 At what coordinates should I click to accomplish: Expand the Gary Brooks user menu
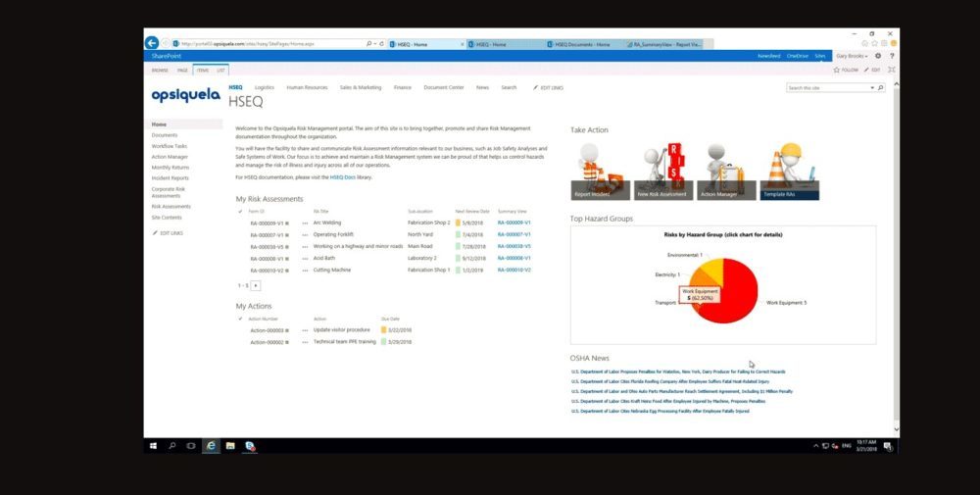click(x=851, y=56)
